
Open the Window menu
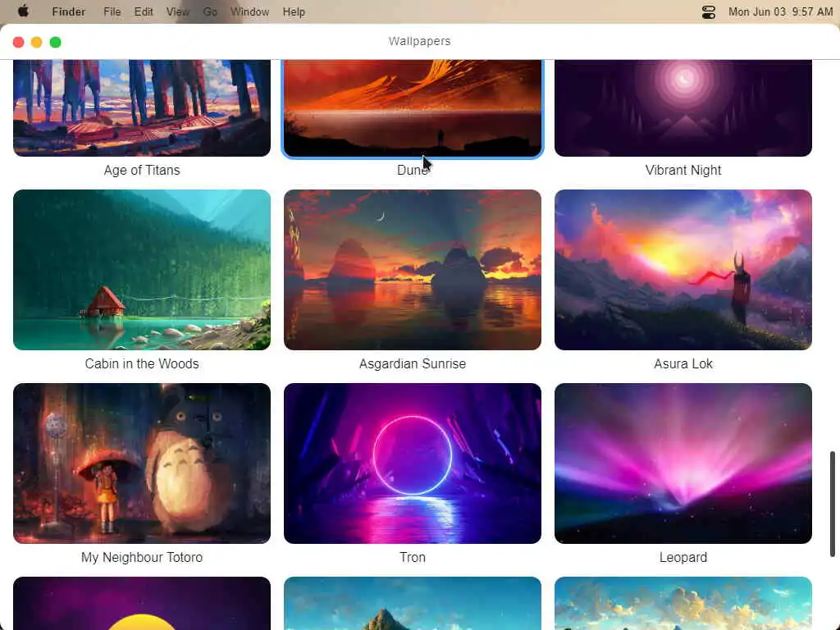pyautogui.click(x=249, y=11)
